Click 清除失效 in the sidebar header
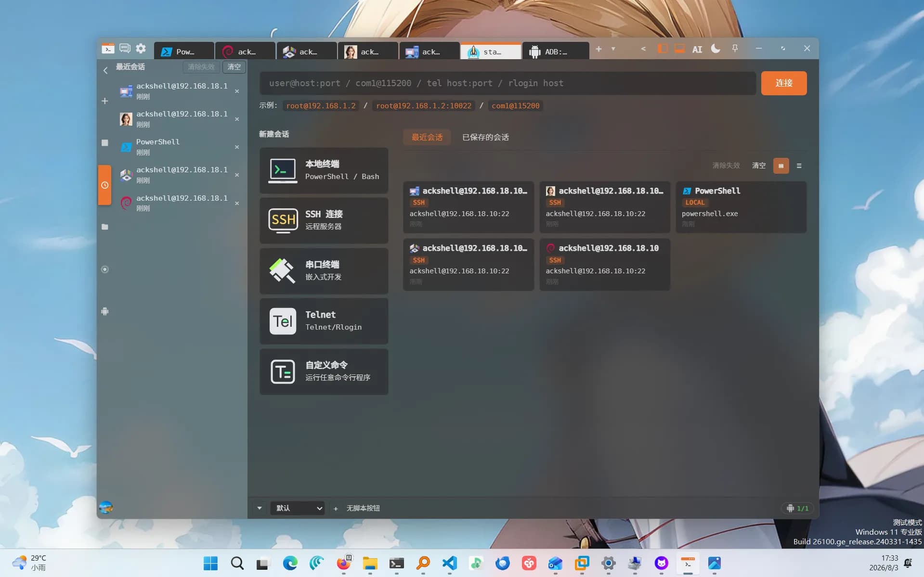 coord(201,67)
